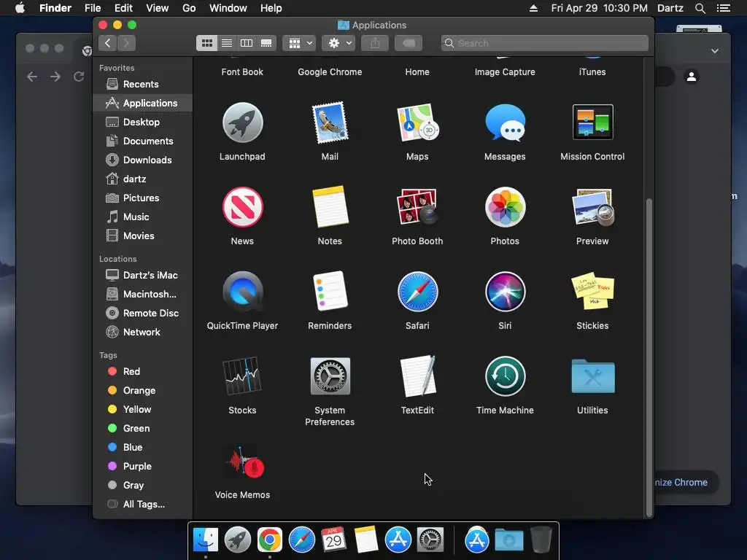
Task: Click the Google Chrome icon in the Dock
Action: tap(270, 540)
